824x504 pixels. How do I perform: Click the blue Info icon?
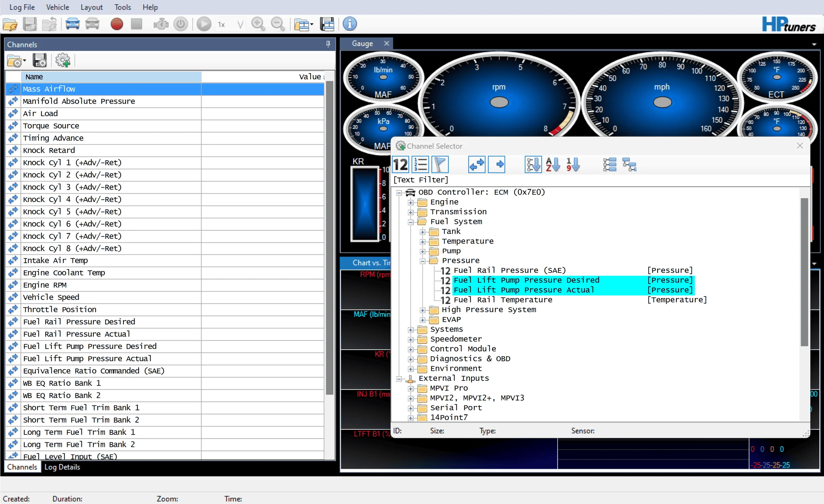click(x=350, y=24)
